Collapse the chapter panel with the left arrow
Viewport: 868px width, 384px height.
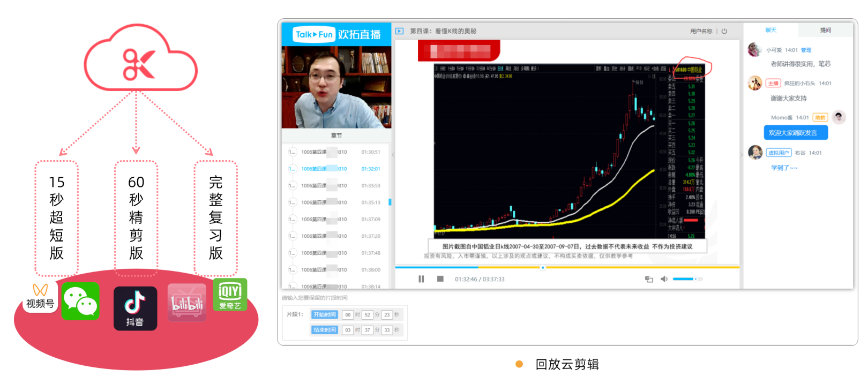point(393,155)
